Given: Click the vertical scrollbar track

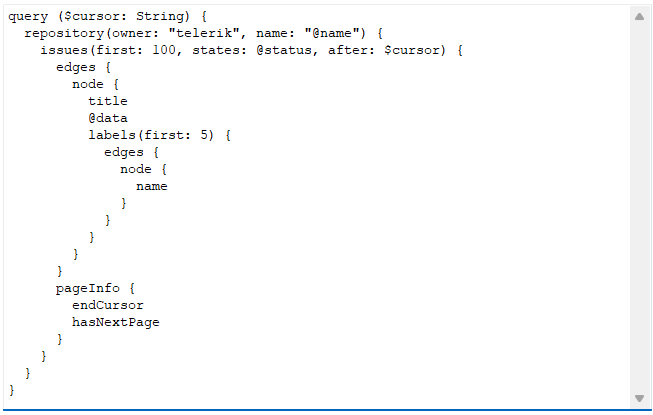Looking at the screenshot, I should coord(639,200).
